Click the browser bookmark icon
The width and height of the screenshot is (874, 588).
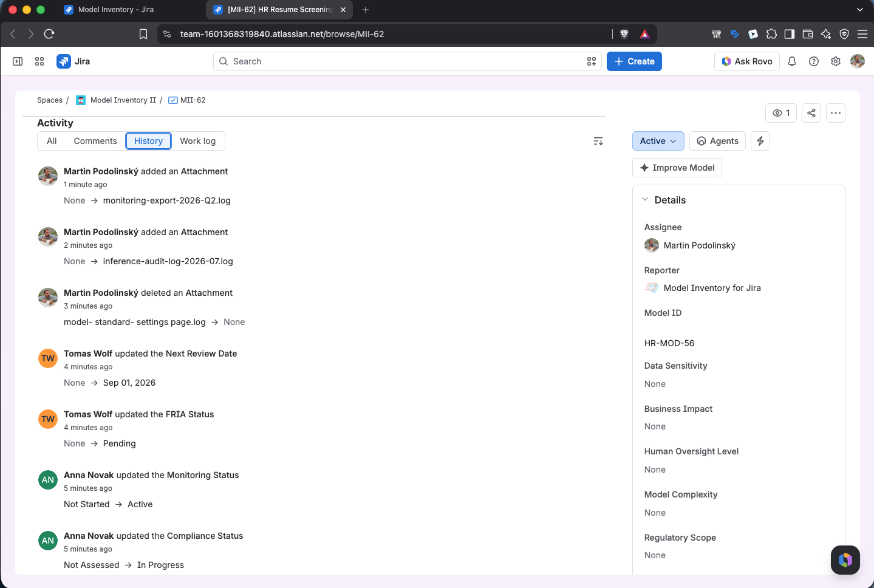[x=143, y=34]
